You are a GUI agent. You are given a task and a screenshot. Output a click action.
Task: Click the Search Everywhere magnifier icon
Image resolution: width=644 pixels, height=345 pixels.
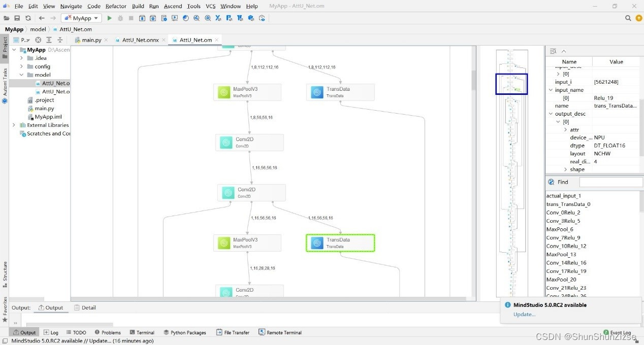[628, 18]
